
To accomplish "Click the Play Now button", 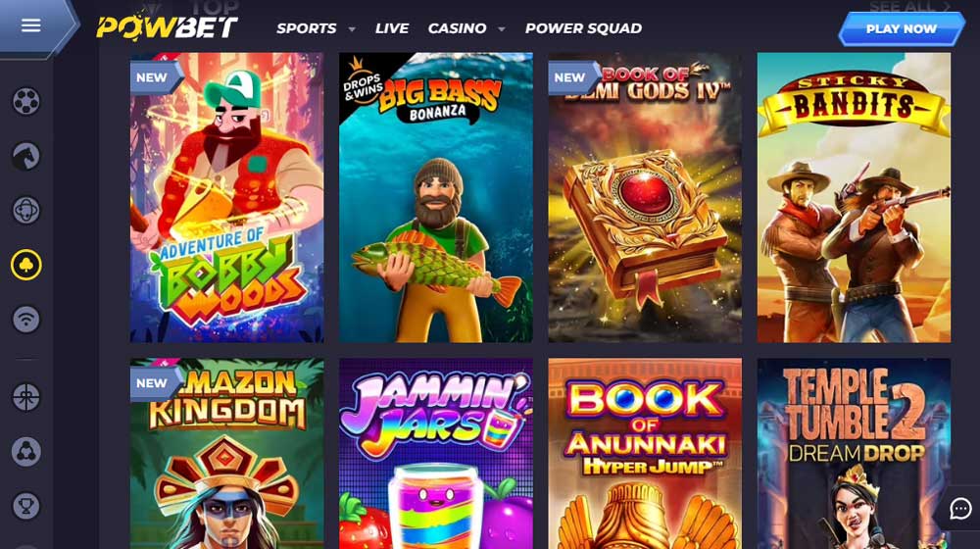I will click(x=902, y=28).
